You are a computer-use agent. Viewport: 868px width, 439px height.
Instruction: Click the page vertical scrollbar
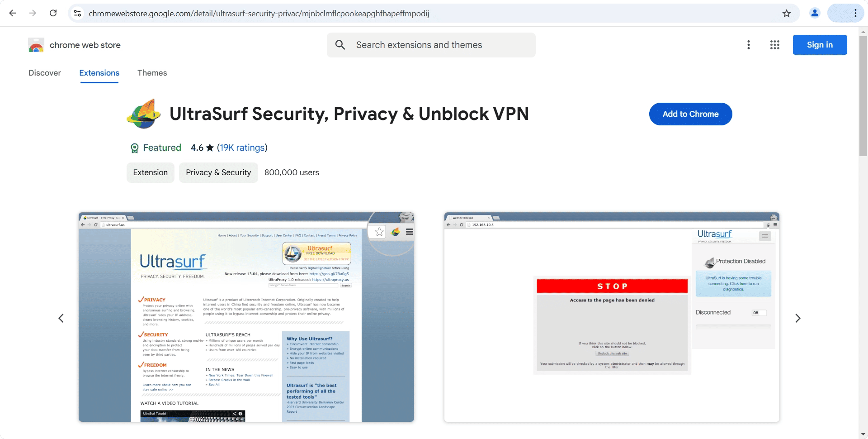[863, 96]
